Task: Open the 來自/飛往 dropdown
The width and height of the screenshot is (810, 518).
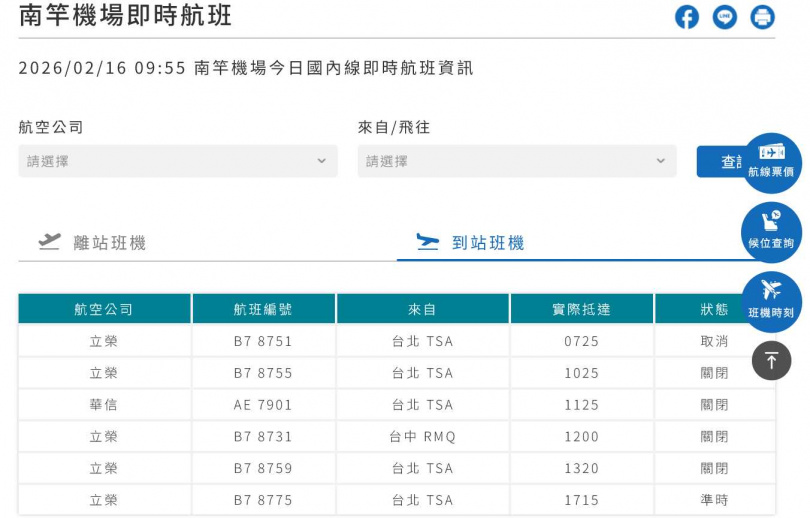Action: [x=517, y=161]
